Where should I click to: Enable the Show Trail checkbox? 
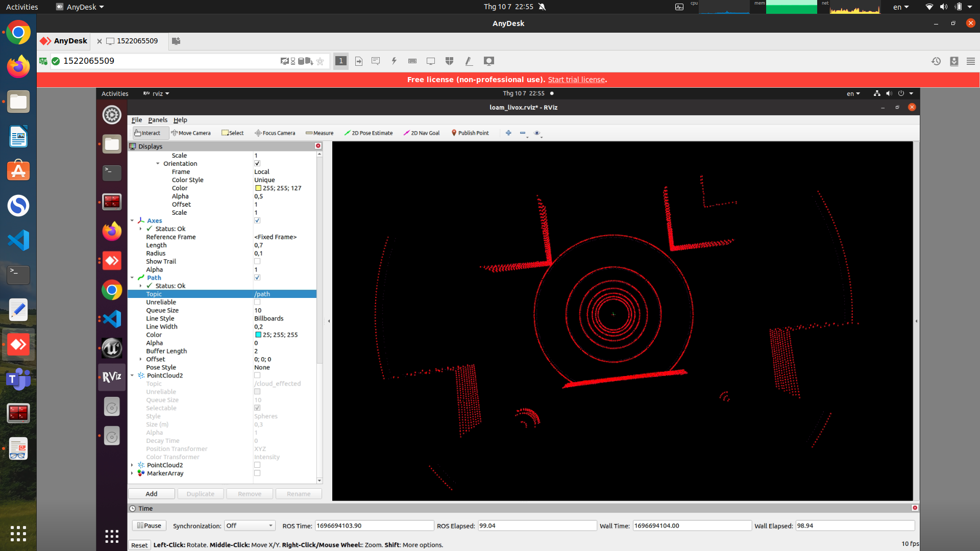pos(257,261)
